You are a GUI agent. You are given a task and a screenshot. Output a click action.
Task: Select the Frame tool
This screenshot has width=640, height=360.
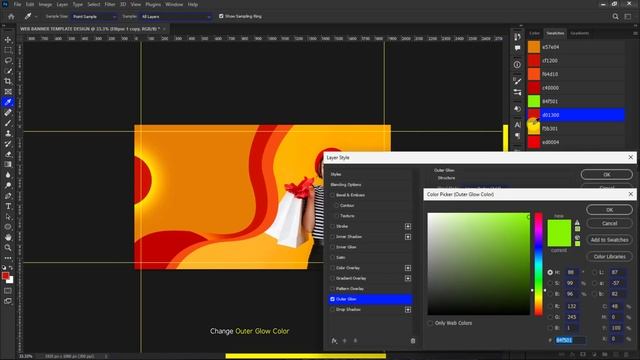8,91
